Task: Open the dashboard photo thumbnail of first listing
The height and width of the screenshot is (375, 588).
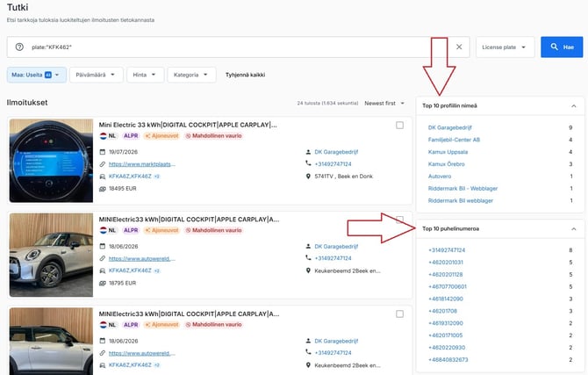Action: (x=51, y=161)
